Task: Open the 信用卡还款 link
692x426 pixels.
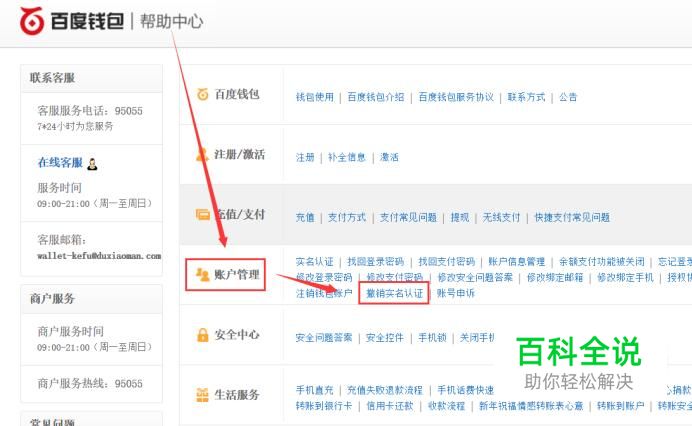Action: pyautogui.click(x=390, y=406)
